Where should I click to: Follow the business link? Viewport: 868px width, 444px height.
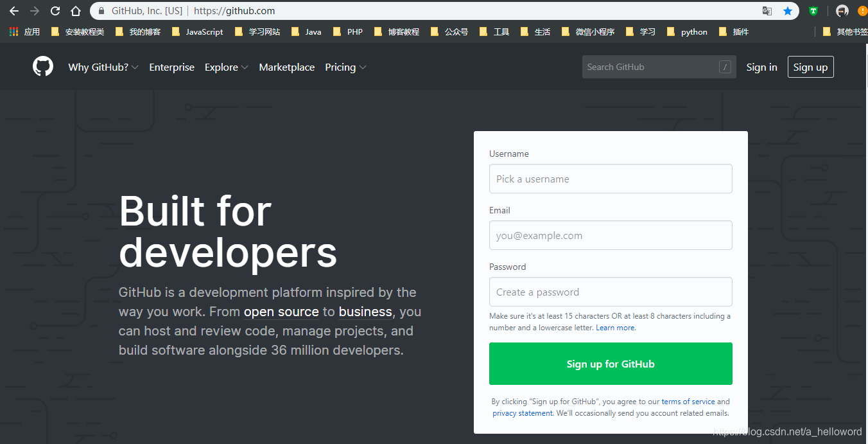click(365, 312)
